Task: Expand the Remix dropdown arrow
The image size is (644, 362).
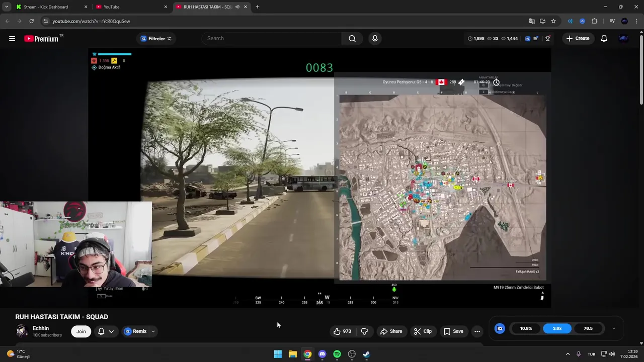Action: point(153,331)
